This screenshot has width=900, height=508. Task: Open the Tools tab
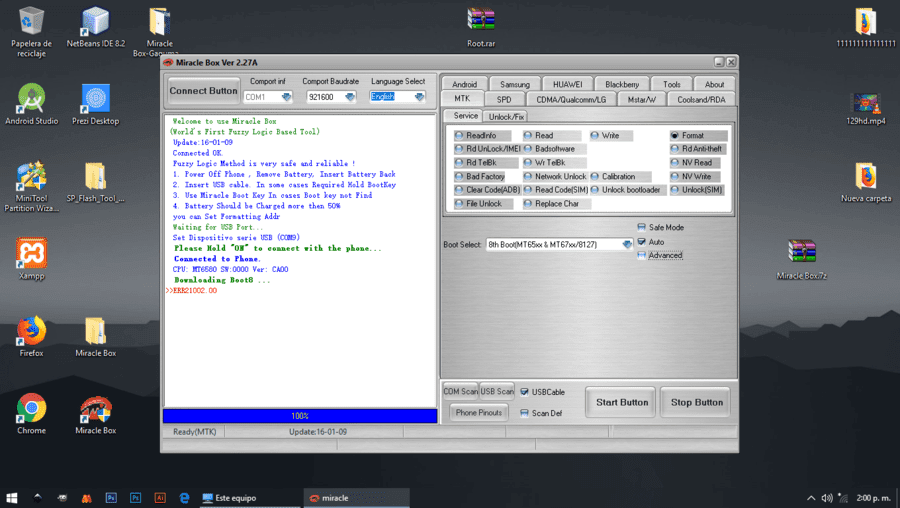click(x=671, y=84)
